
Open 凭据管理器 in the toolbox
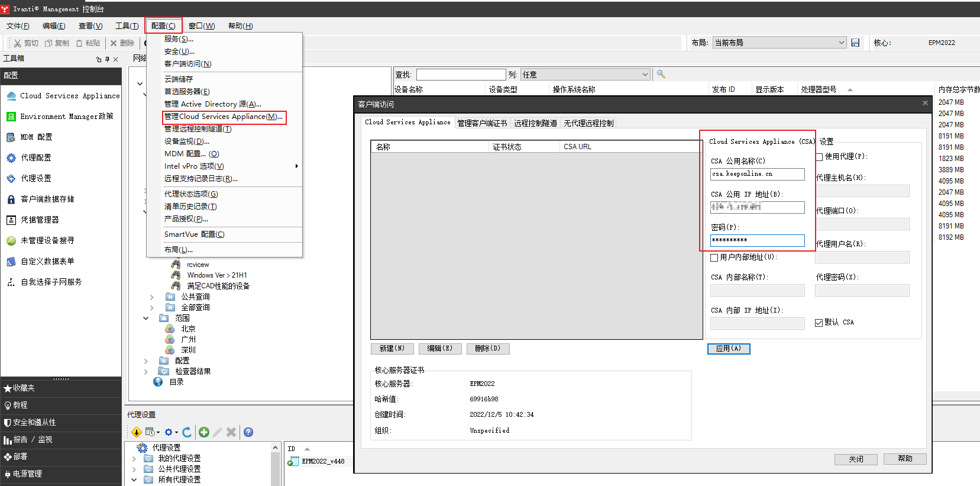click(40, 220)
